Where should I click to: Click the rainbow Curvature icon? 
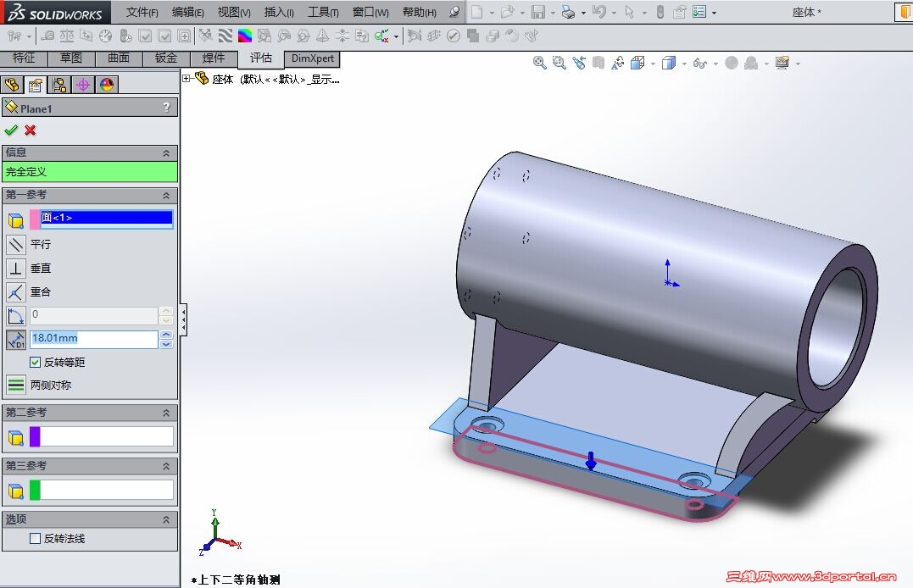pyautogui.click(x=245, y=36)
